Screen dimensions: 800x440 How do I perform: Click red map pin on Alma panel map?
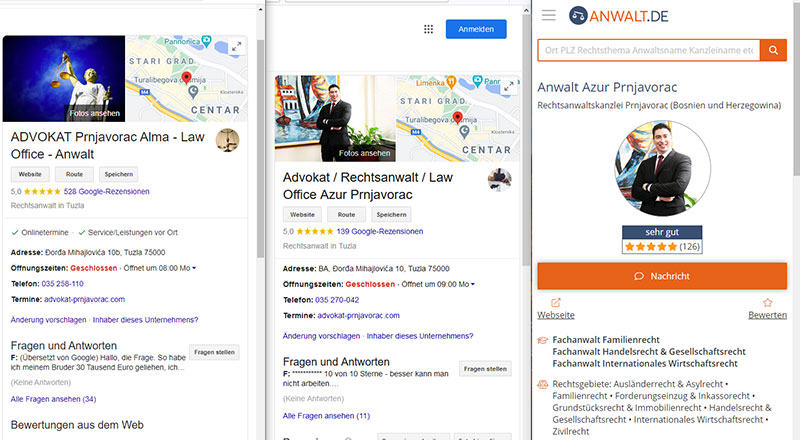(186, 78)
